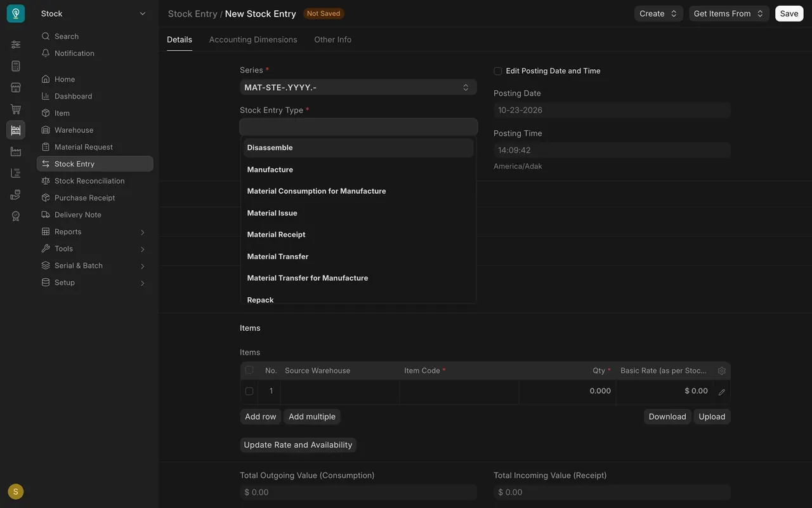Image resolution: width=812 pixels, height=508 pixels.
Task: Click the items table gear settings icon
Action: (721, 371)
